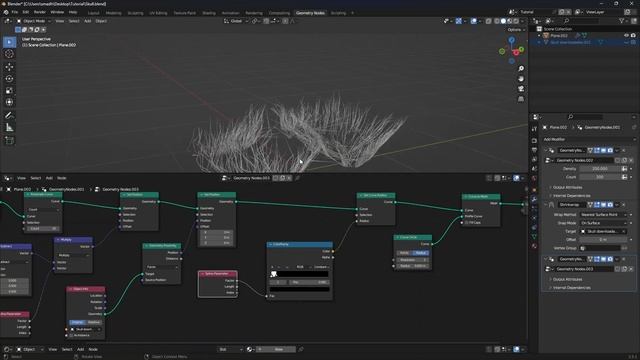Click the navigation gizmo Z axis
This screenshot has width=640, height=360.
(x=511, y=40)
